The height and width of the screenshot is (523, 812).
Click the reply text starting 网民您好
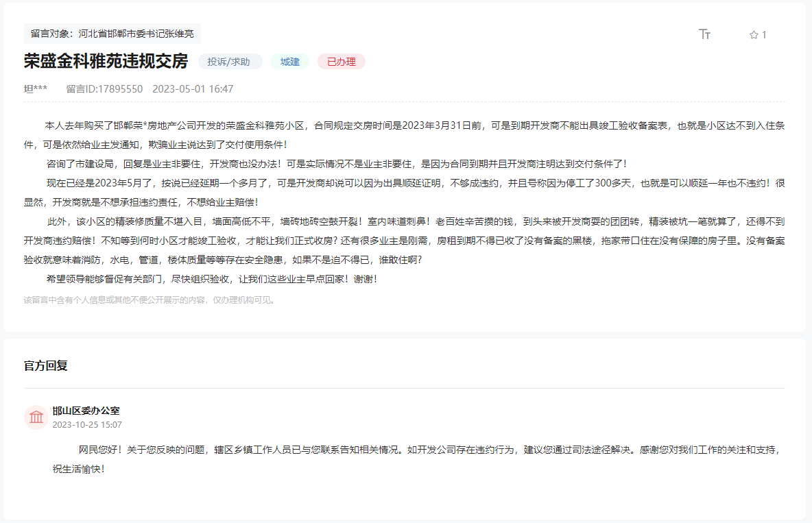pos(416,459)
